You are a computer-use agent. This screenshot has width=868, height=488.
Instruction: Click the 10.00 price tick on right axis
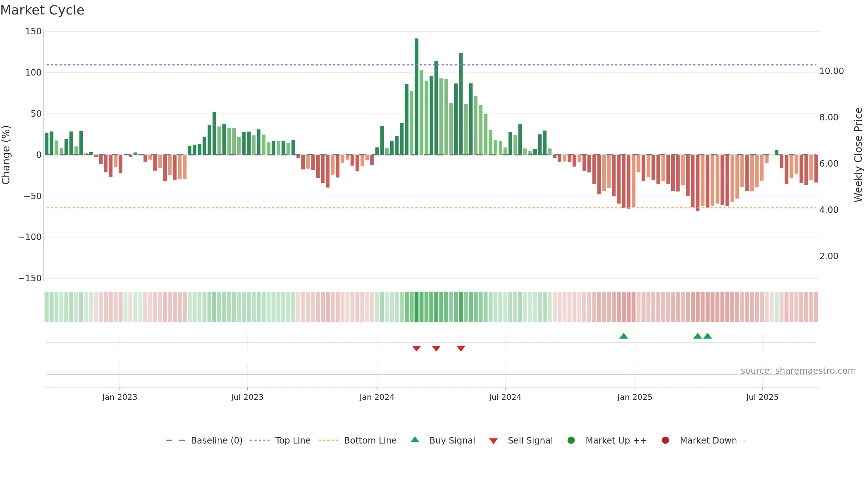click(x=831, y=71)
